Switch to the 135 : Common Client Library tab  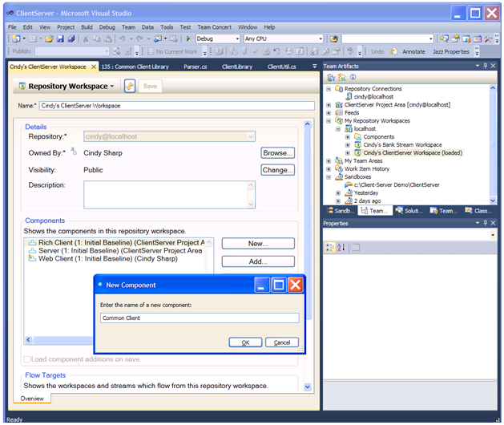135,67
